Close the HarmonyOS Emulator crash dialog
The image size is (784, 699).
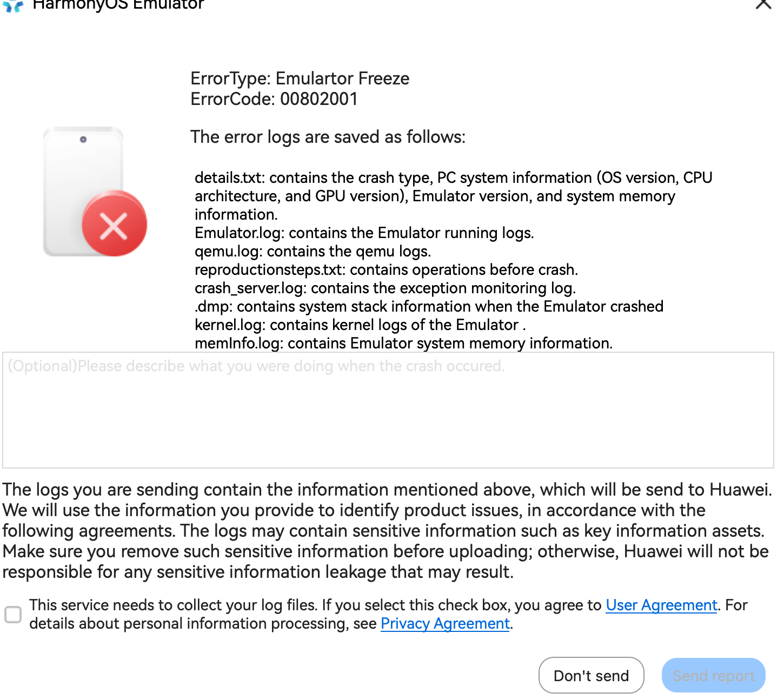pos(763,4)
